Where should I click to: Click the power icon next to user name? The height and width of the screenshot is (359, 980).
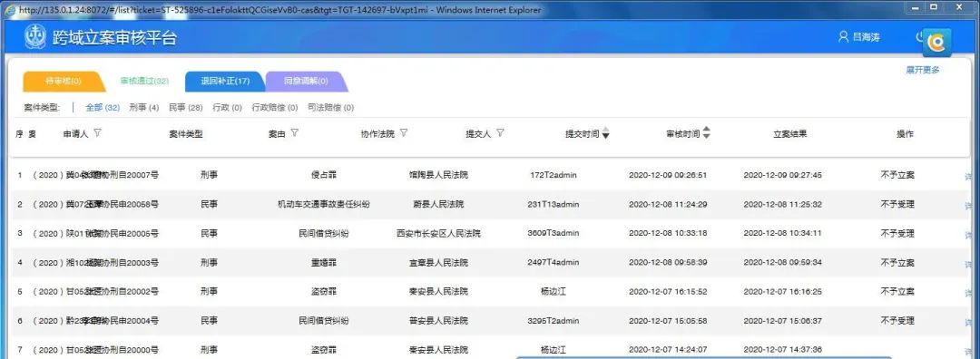[x=919, y=37]
